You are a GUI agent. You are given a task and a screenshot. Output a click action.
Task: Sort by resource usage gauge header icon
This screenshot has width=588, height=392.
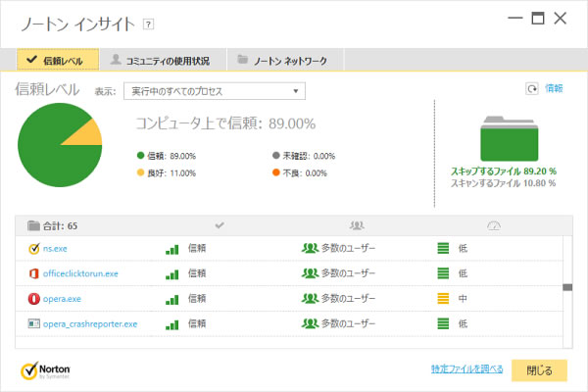click(494, 225)
